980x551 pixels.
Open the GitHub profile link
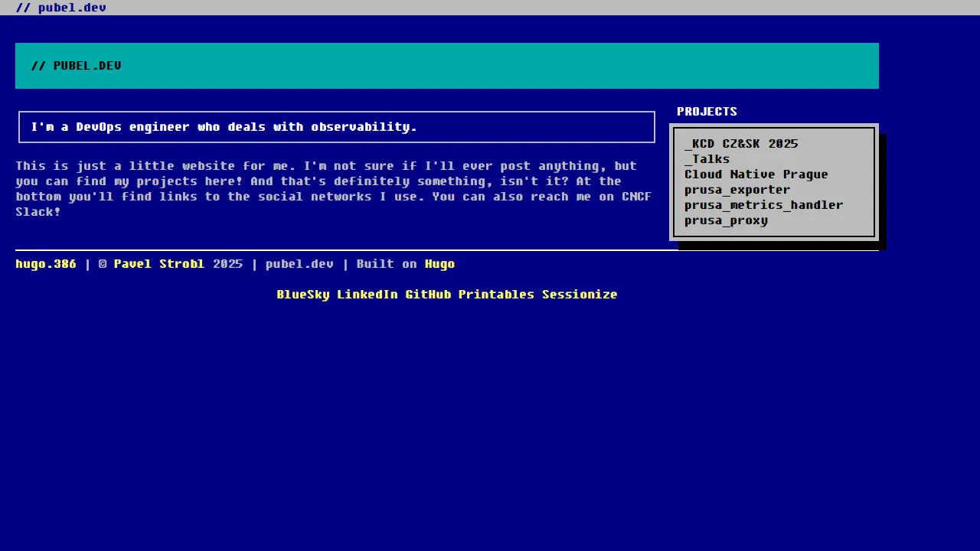[428, 295]
